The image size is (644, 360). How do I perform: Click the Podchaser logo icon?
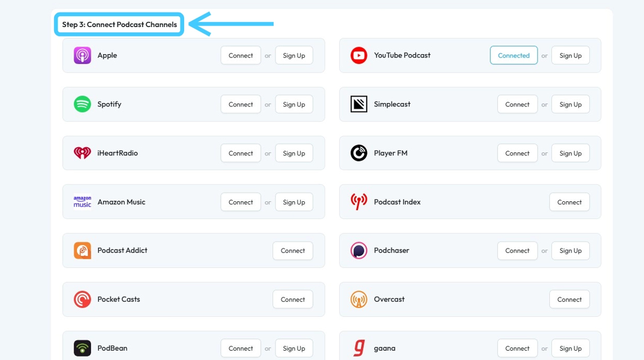pyautogui.click(x=359, y=251)
